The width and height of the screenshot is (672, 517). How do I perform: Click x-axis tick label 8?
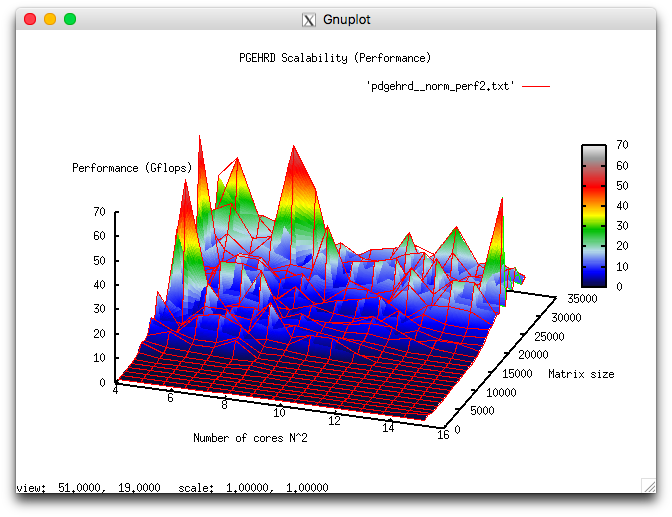click(224, 405)
